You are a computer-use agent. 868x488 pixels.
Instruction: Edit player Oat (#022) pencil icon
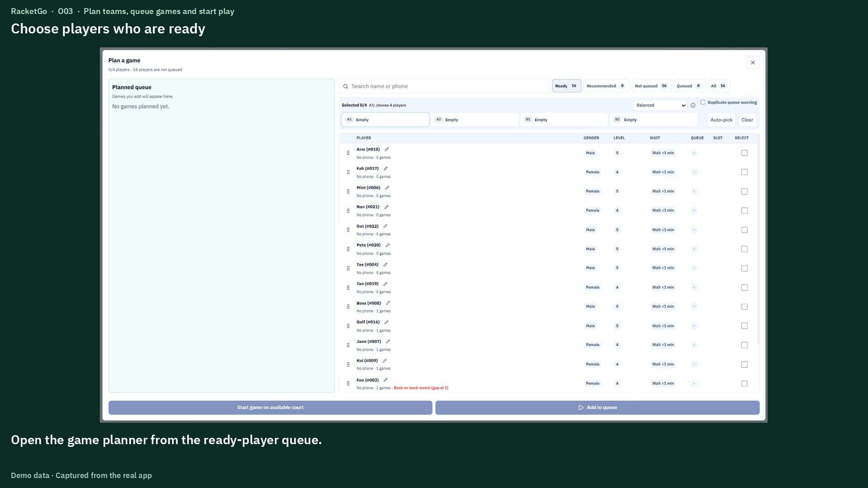(x=385, y=226)
